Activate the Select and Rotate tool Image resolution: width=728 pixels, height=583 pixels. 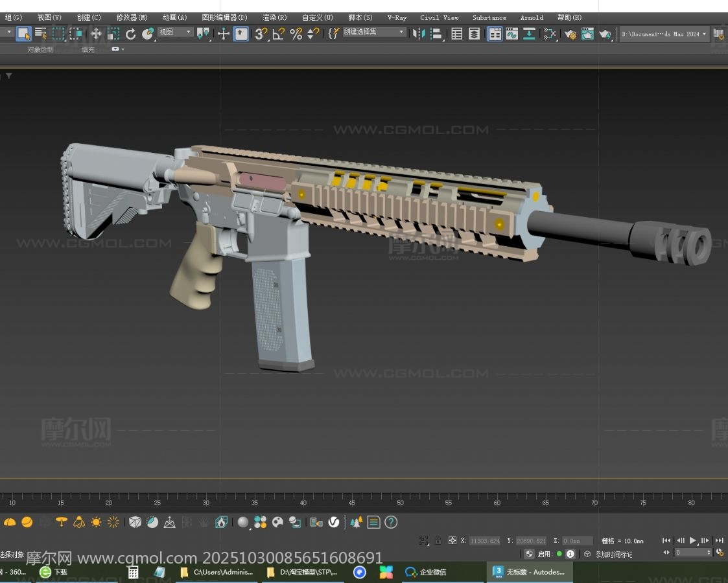(x=131, y=34)
